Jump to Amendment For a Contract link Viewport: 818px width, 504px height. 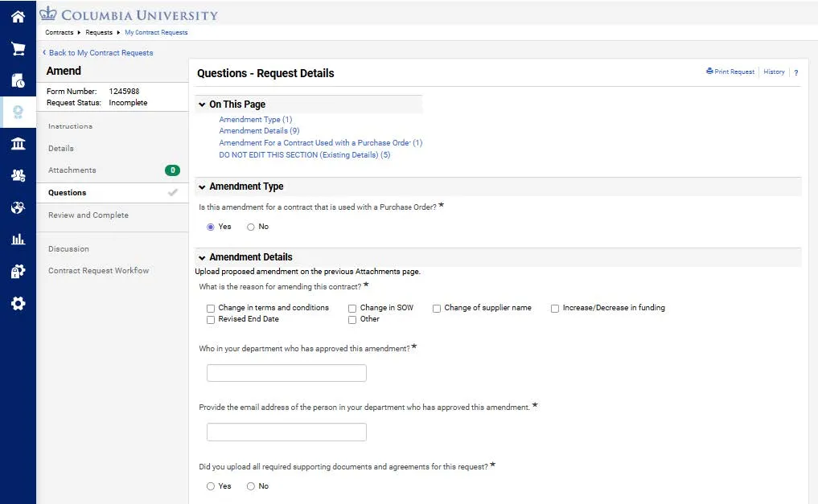coord(320,143)
